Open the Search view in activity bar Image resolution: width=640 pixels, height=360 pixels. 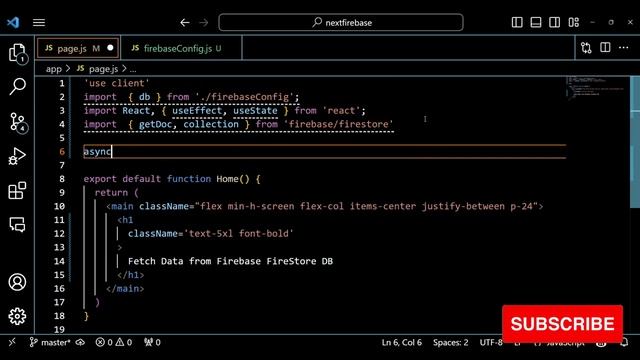tap(17, 87)
